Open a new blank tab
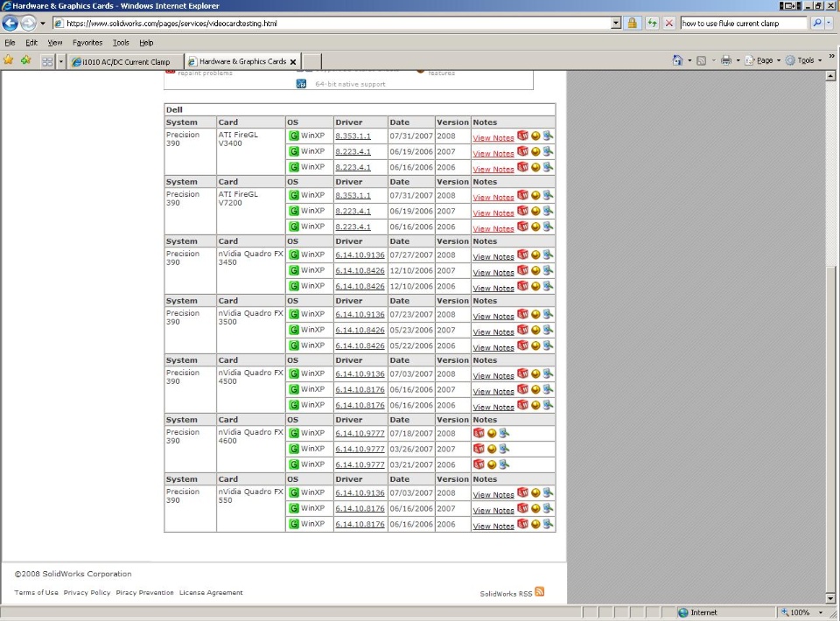Image resolution: width=840 pixels, height=621 pixels. [x=312, y=61]
